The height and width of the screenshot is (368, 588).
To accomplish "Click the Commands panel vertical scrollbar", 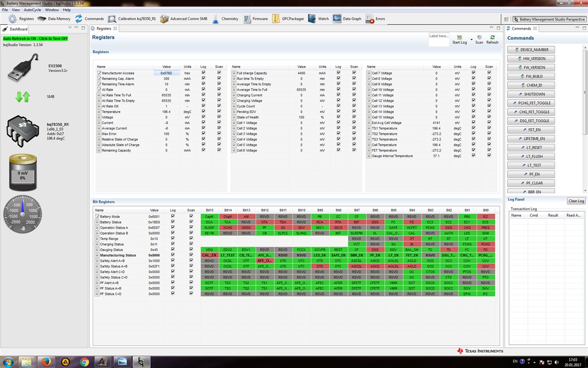I will 585,119.
